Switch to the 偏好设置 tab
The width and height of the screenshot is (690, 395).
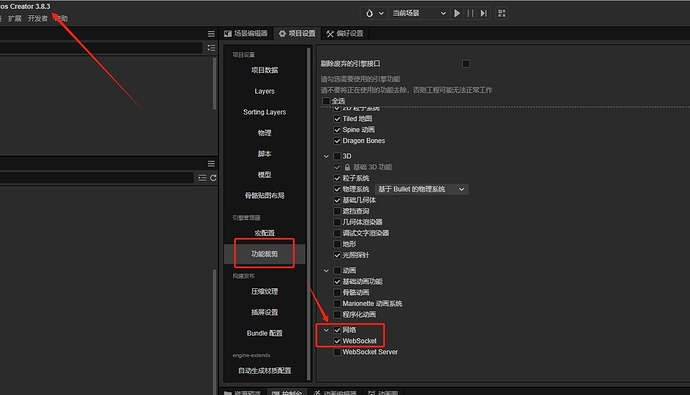(x=345, y=33)
